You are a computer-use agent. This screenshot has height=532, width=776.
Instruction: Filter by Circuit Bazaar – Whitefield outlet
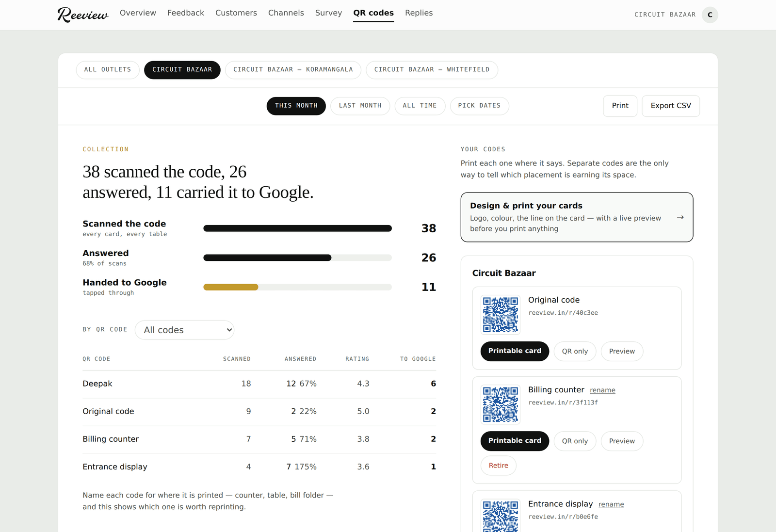click(432, 70)
